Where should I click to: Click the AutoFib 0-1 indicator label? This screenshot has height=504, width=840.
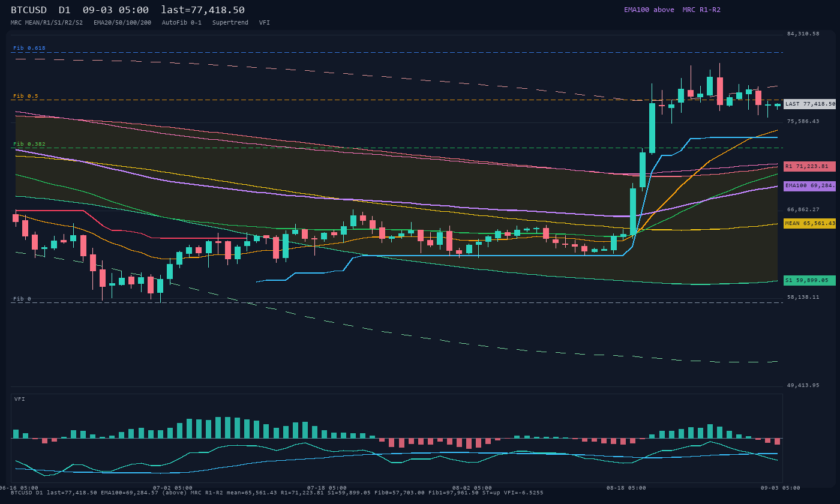coord(182,23)
